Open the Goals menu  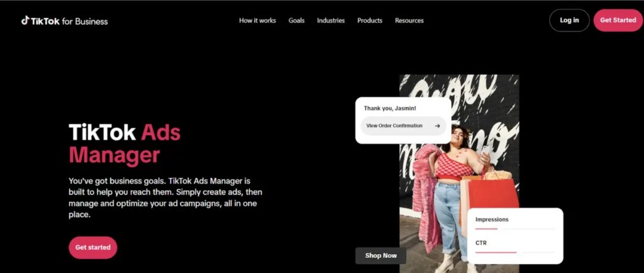point(297,21)
